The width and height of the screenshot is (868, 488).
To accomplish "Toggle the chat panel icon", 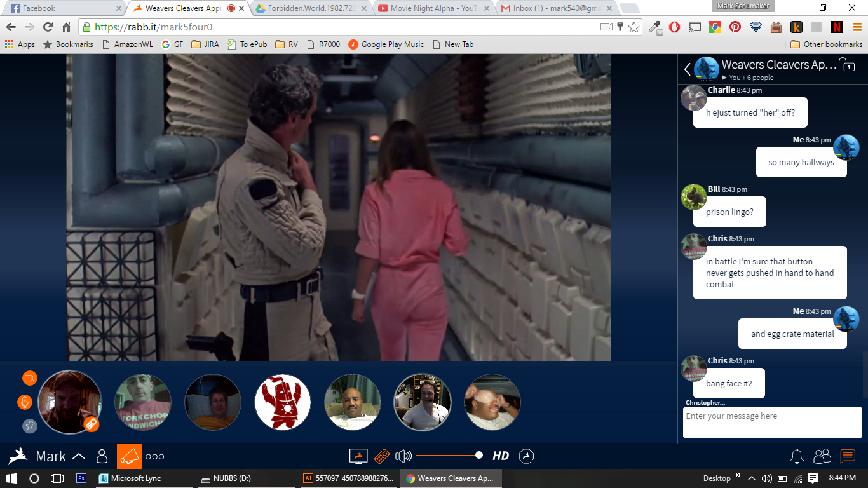I will 848,456.
